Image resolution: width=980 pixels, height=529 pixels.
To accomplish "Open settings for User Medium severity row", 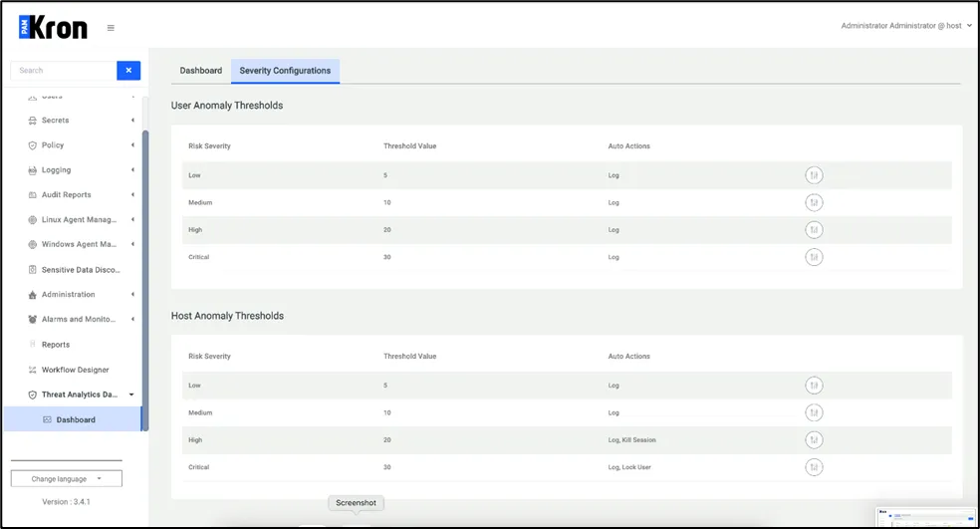I will tap(814, 202).
